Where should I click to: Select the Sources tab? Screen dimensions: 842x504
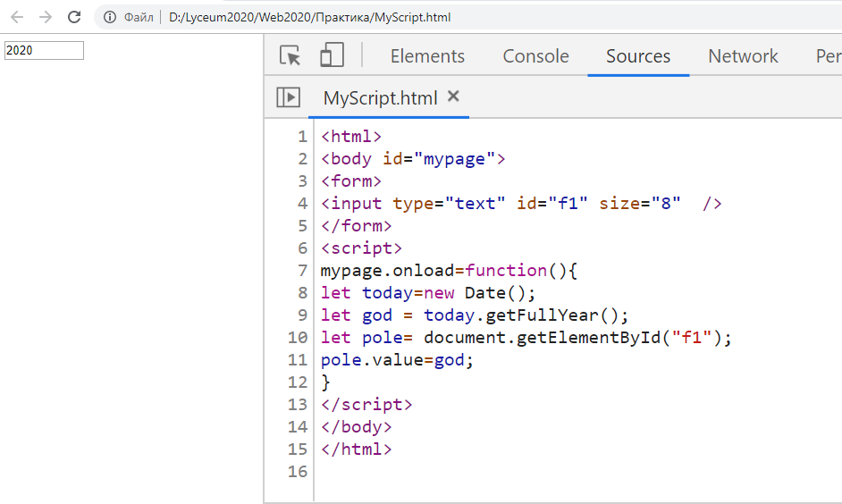pyautogui.click(x=637, y=56)
